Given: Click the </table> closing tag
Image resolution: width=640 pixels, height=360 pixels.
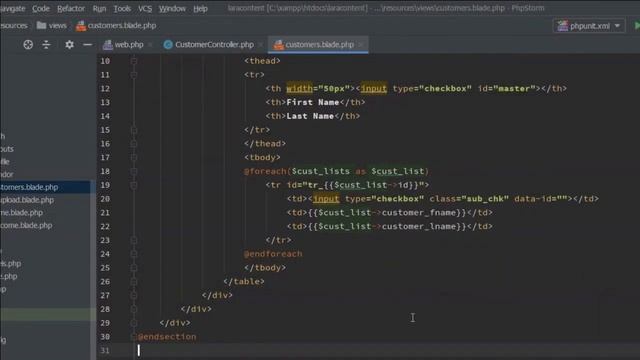Looking at the screenshot, I should click(x=244, y=282).
